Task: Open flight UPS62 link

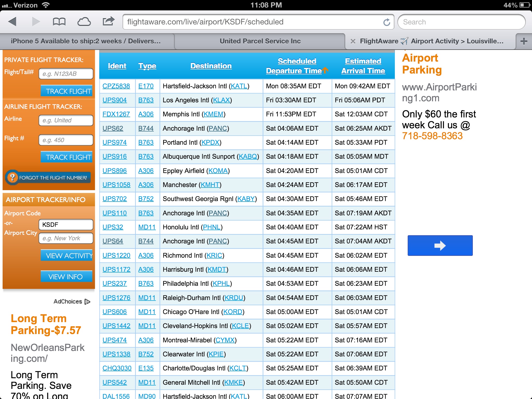Action: click(113, 128)
